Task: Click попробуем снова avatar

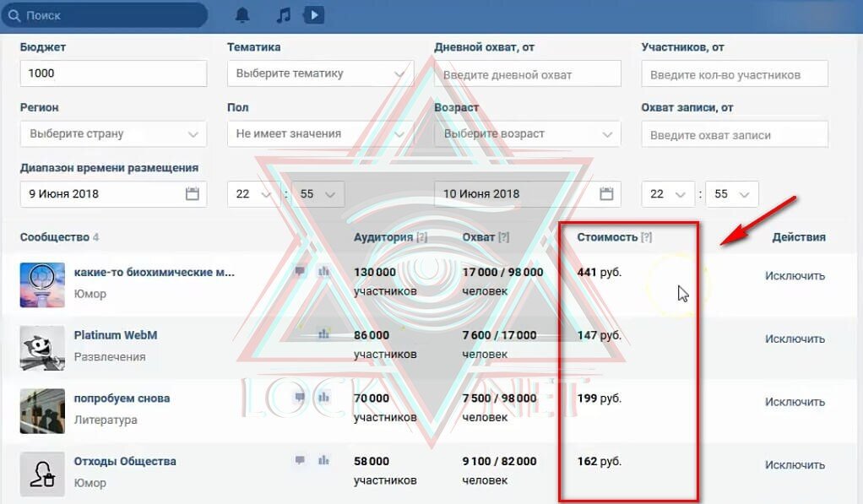Action: [42, 411]
